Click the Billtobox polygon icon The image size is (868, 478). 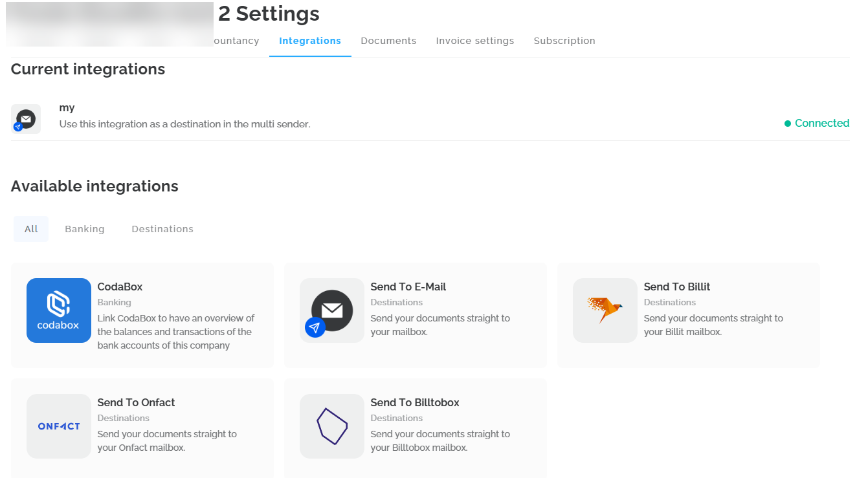331,426
